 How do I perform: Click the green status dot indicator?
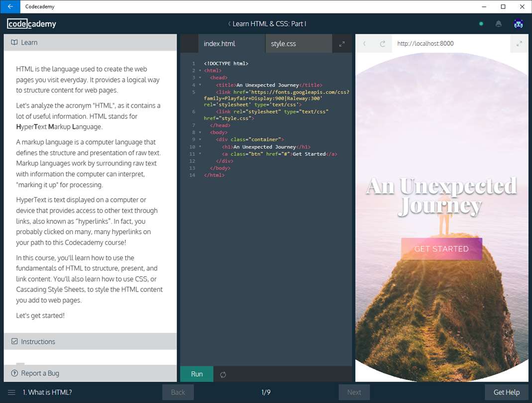481,24
